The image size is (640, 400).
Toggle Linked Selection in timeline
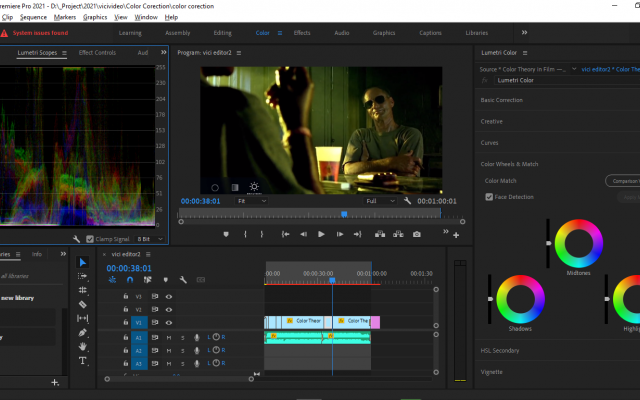point(148,280)
